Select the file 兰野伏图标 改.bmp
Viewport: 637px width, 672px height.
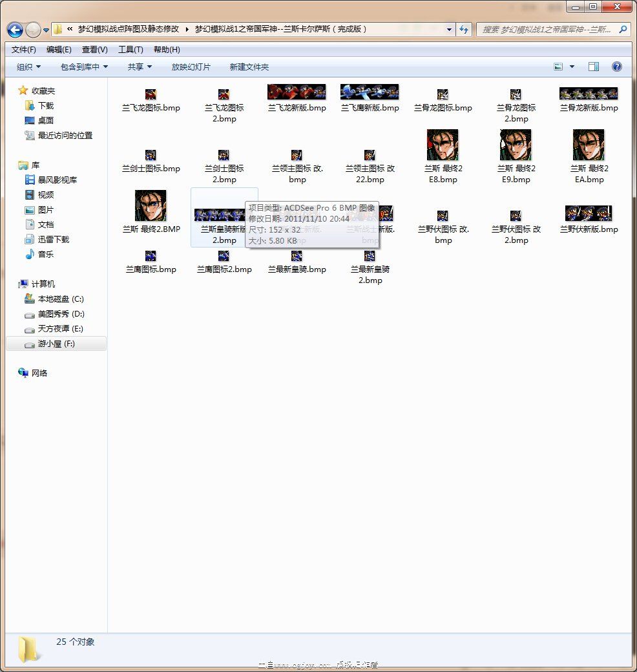click(x=443, y=227)
